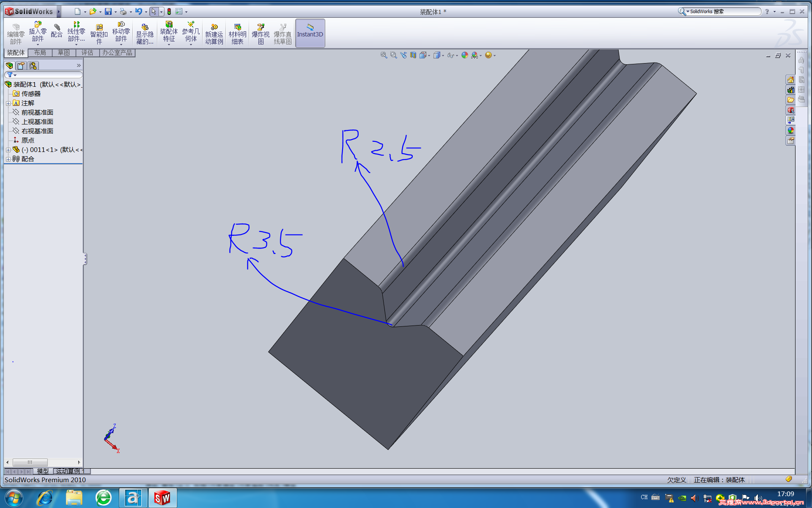Open the 评估 (Evaluate) tab
Viewport: 812px width, 508px height.
pos(88,52)
